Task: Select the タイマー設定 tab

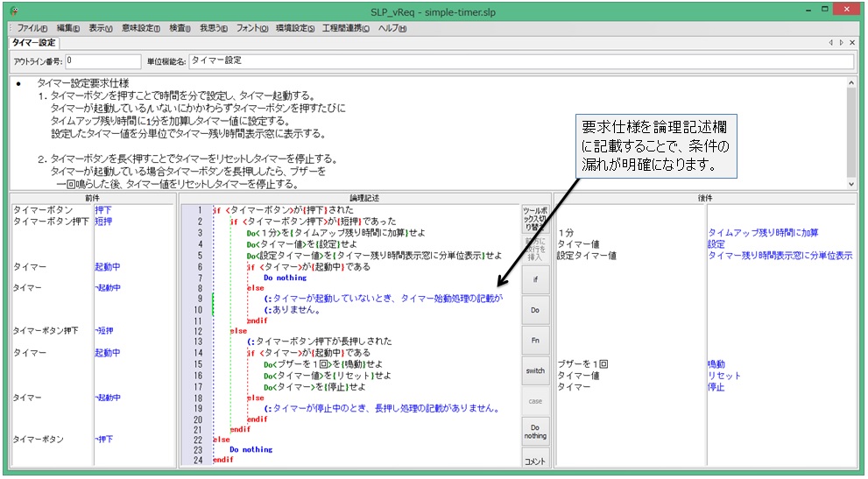Action: point(34,43)
